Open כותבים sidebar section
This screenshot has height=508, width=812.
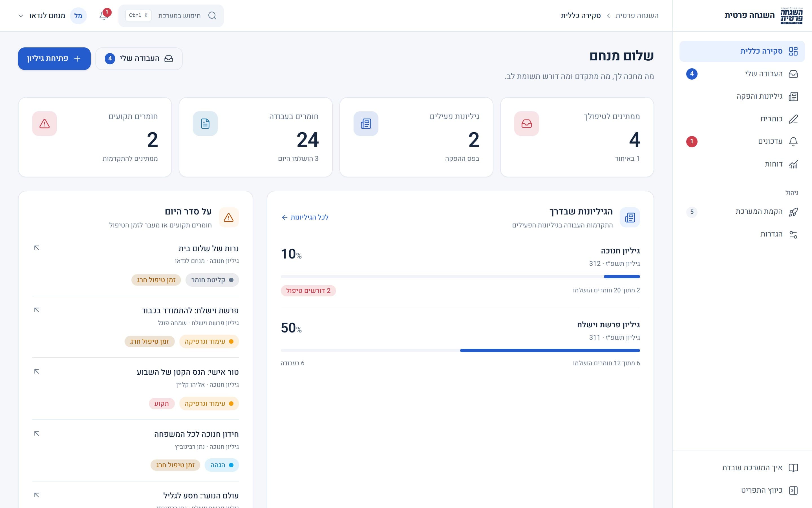coord(742,119)
